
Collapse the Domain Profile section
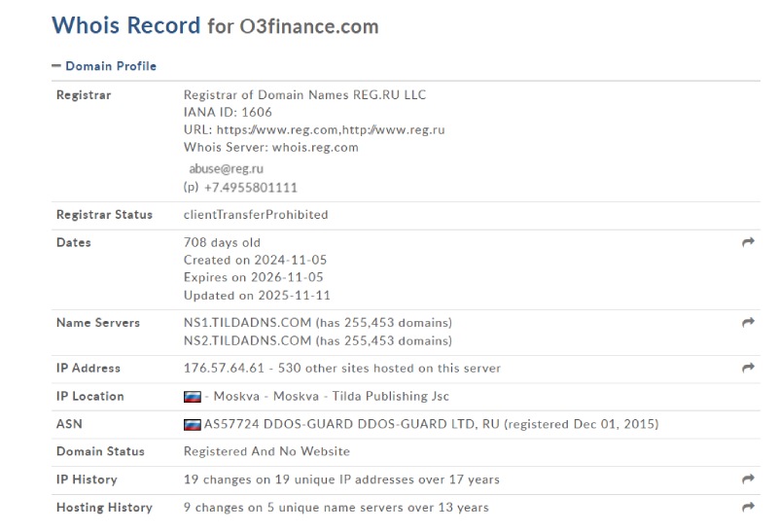click(x=104, y=66)
